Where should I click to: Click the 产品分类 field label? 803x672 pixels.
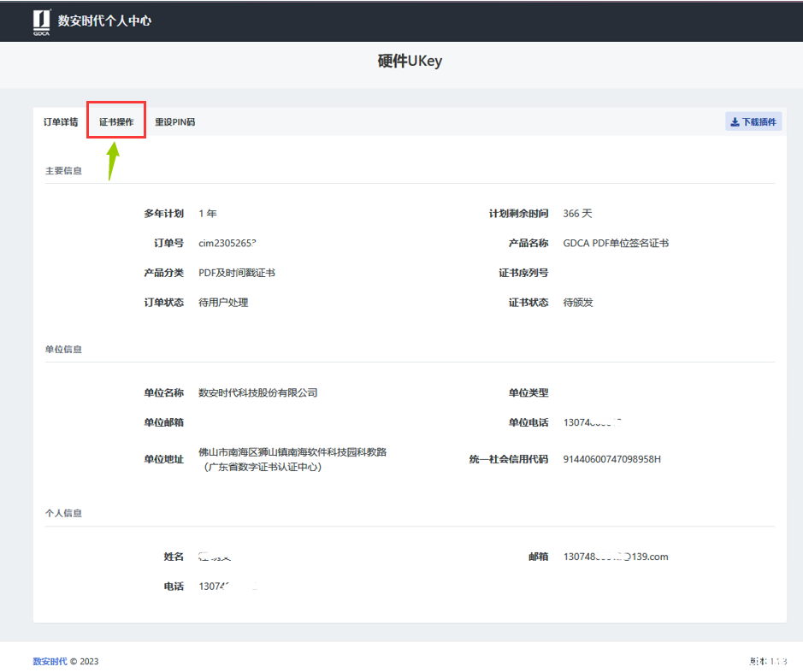coord(164,273)
